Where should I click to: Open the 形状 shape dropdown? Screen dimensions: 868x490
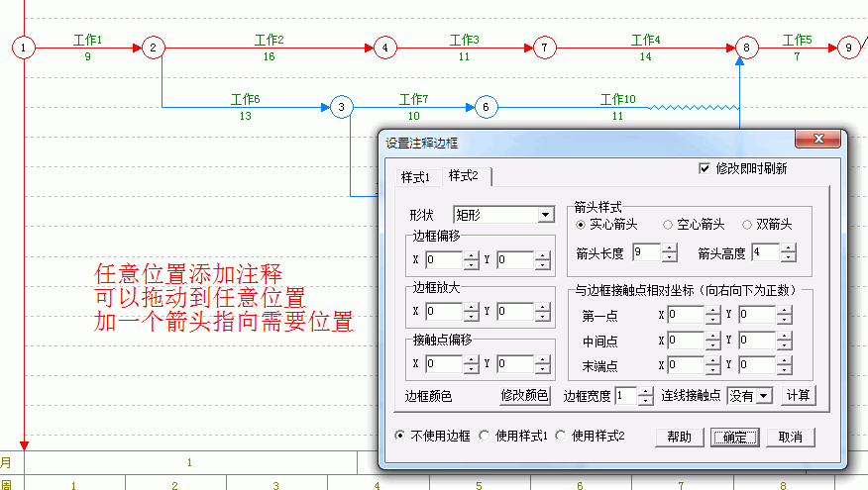click(x=545, y=215)
